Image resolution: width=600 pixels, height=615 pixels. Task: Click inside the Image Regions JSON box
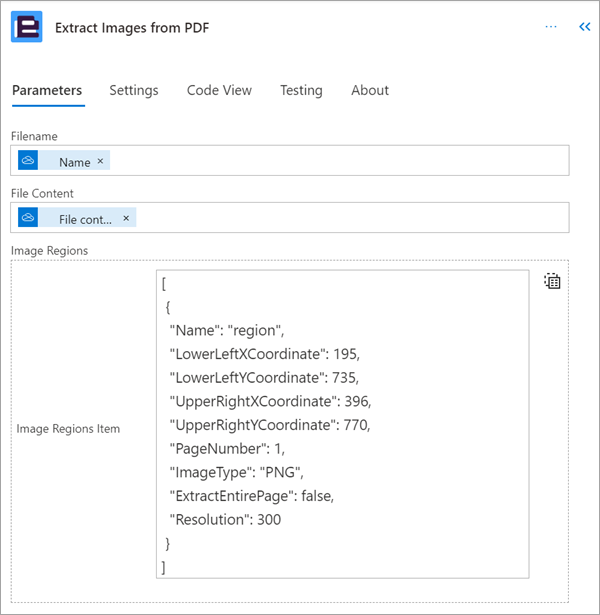[x=342, y=424]
